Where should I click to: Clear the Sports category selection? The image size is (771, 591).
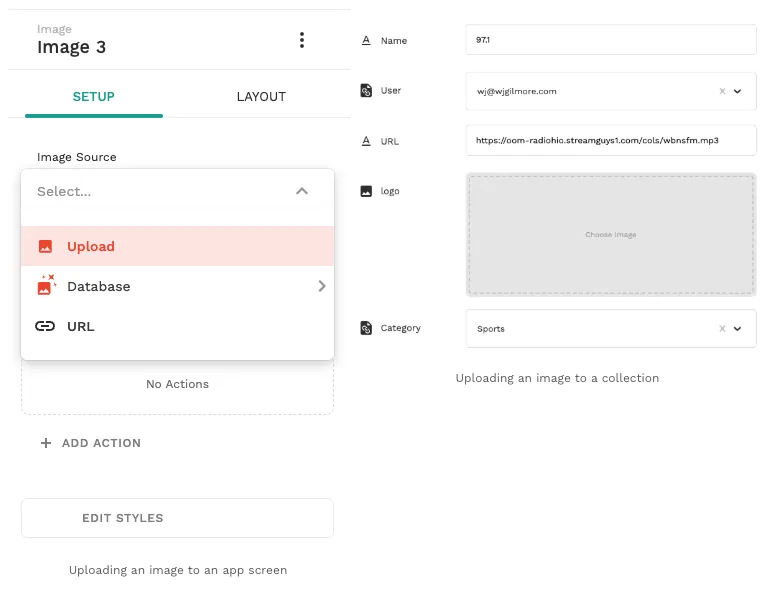tap(722, 328)
